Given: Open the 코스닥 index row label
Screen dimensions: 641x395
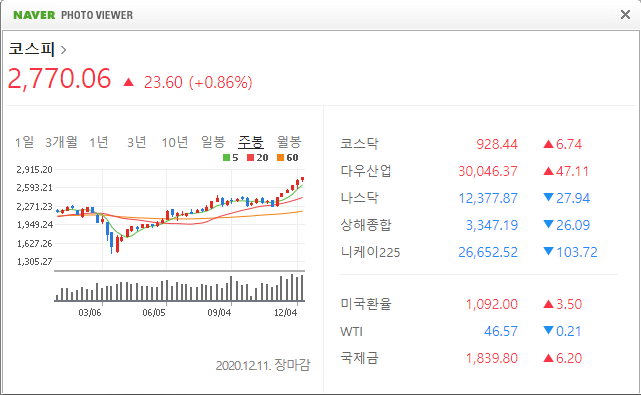Looking at the screenshot, I should coord(359,144).
